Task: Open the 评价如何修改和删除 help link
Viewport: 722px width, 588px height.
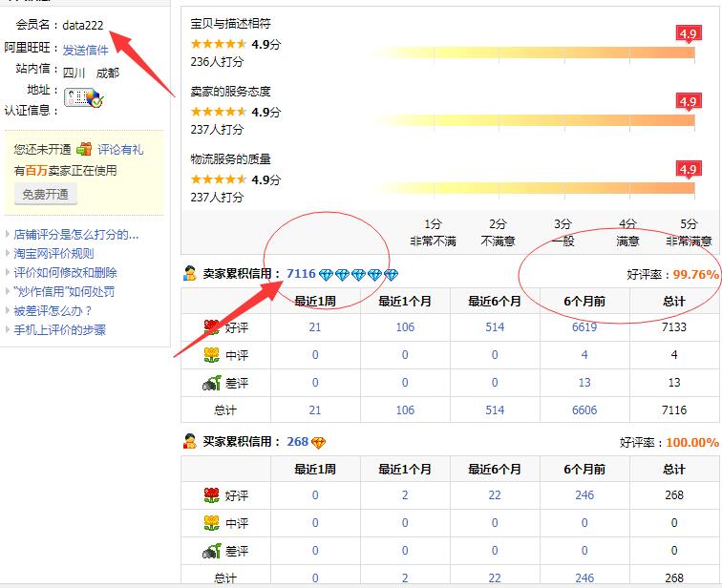Action: 66,273
